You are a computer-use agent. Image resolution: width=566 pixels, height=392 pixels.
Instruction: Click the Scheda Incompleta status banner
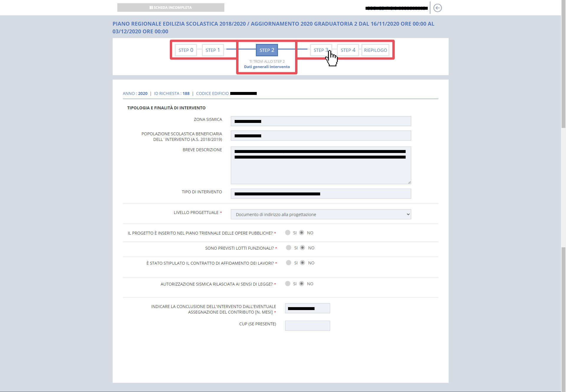tap(171, 8)
